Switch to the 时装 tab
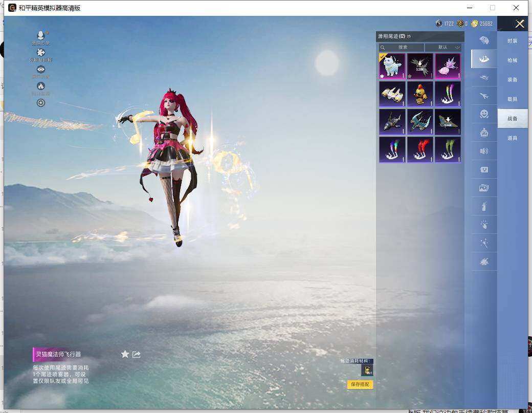This screenshot has height=413, width=532. 513,41
